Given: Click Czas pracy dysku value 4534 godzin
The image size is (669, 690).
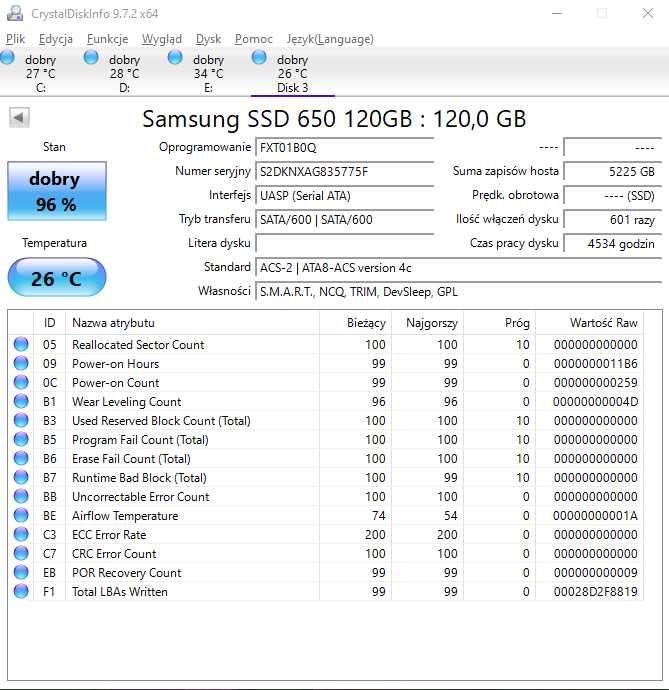Looking at the screenshot, I should tap(613, 243).
